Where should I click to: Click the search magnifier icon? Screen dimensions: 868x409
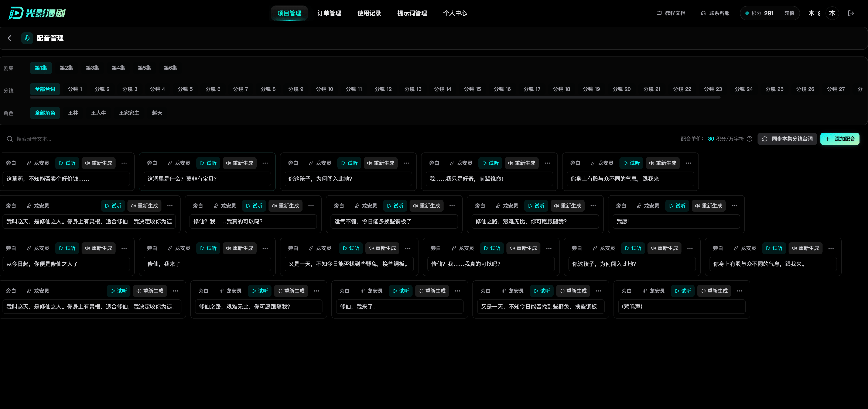tap(10, 139)
